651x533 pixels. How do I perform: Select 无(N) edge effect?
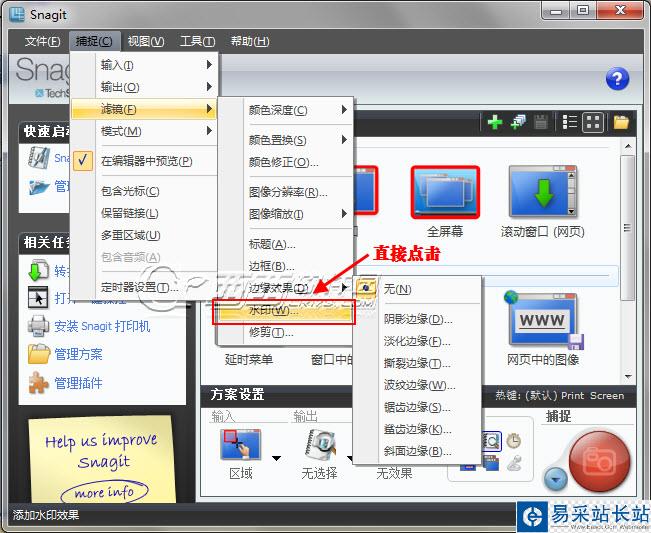coord(417,289)
